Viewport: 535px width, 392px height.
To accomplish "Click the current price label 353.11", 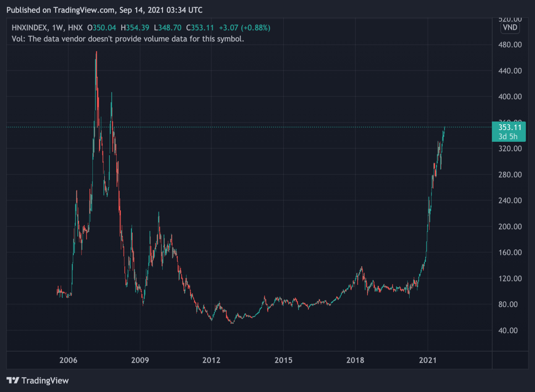I will (510, 127).
